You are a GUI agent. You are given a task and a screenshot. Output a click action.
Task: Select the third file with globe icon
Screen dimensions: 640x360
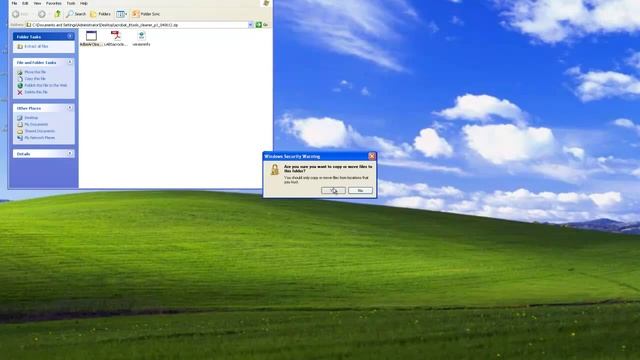pyautogui.click(x=141, y=38)
